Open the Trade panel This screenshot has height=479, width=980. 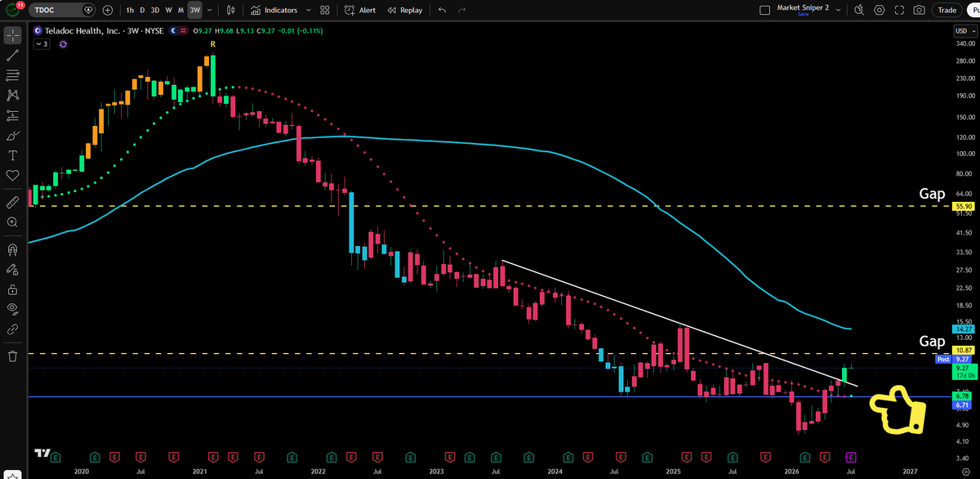coord(947,10)
